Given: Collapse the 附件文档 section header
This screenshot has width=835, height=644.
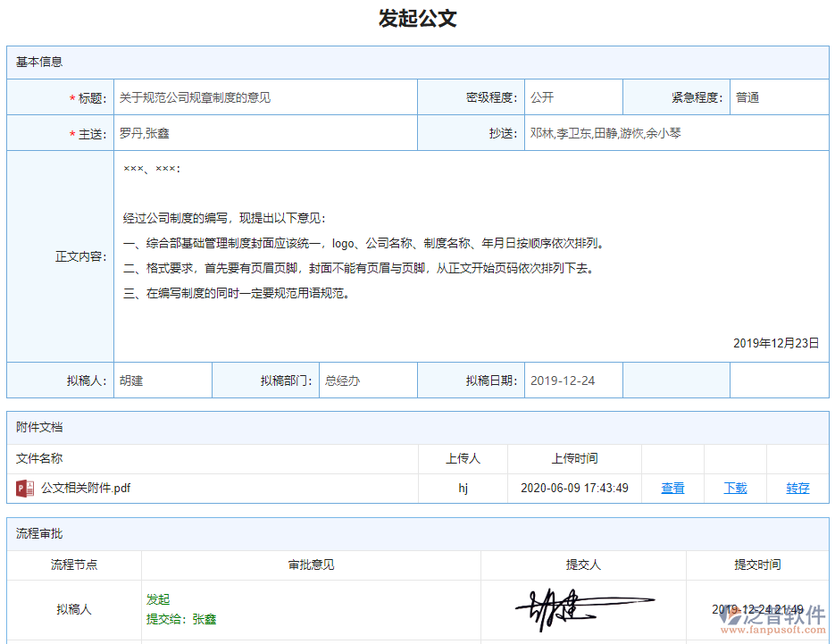Looking at the screenshot, I should [39, 428].
